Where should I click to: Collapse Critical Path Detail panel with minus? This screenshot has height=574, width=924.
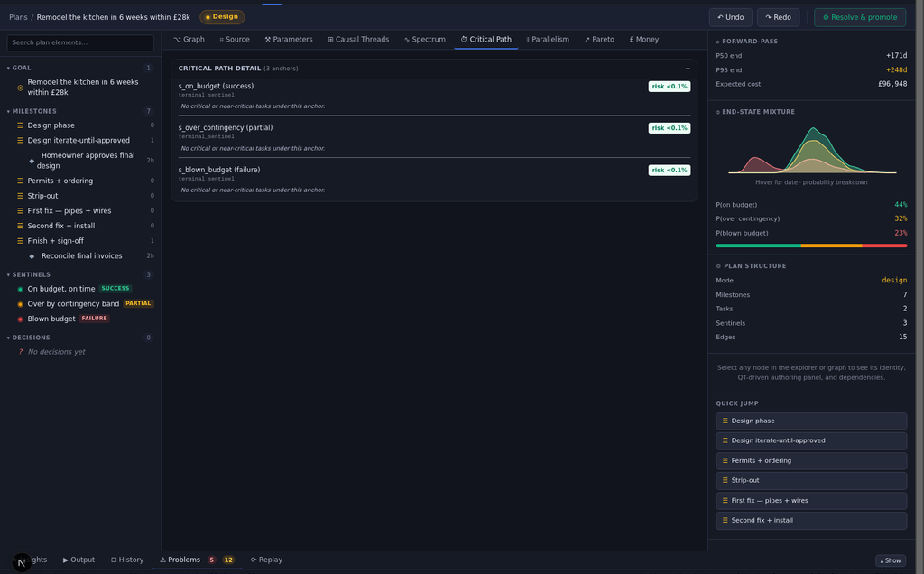687,69
